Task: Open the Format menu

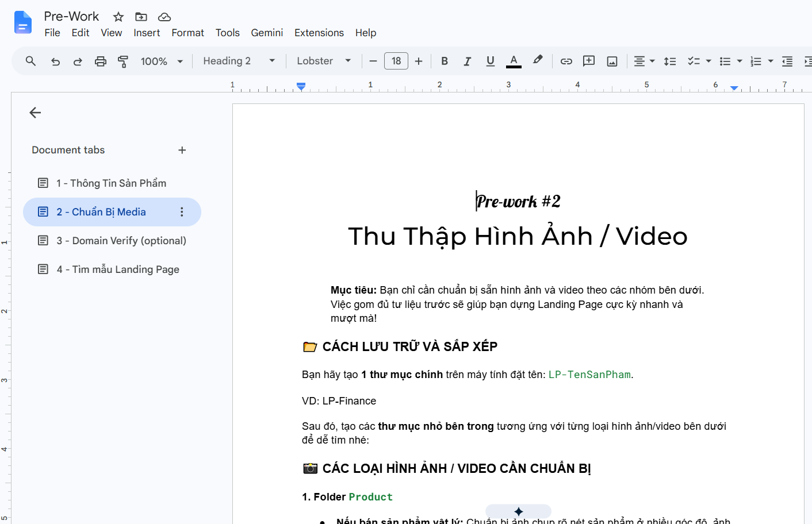Action: click(187, 33)
